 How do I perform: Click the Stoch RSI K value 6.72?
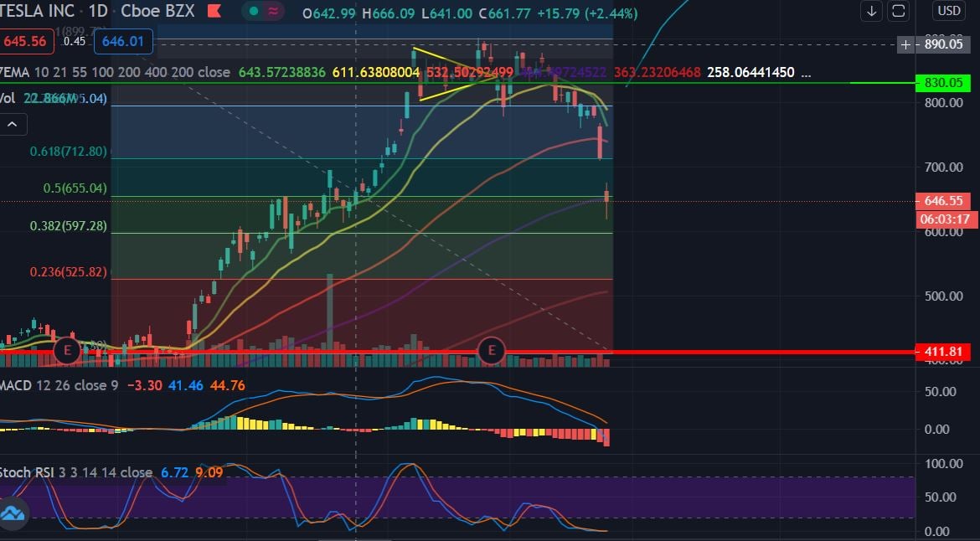[x=174, y=472]
